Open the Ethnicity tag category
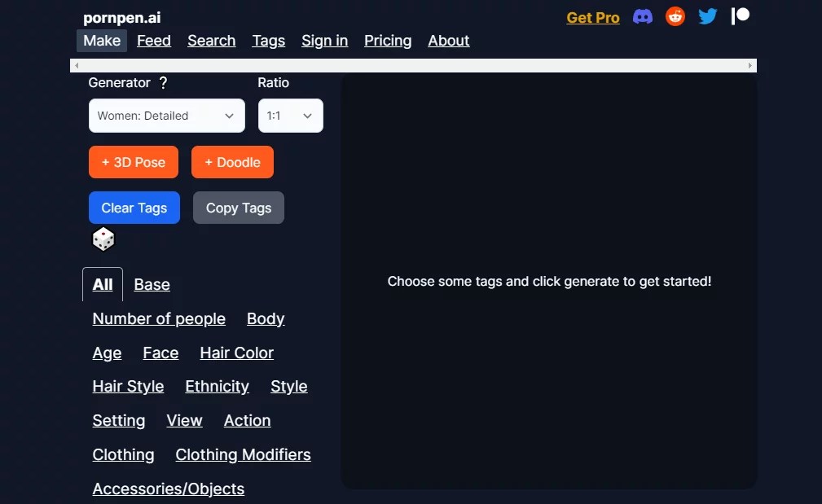822x504 pixels. [x=217, y=387]
